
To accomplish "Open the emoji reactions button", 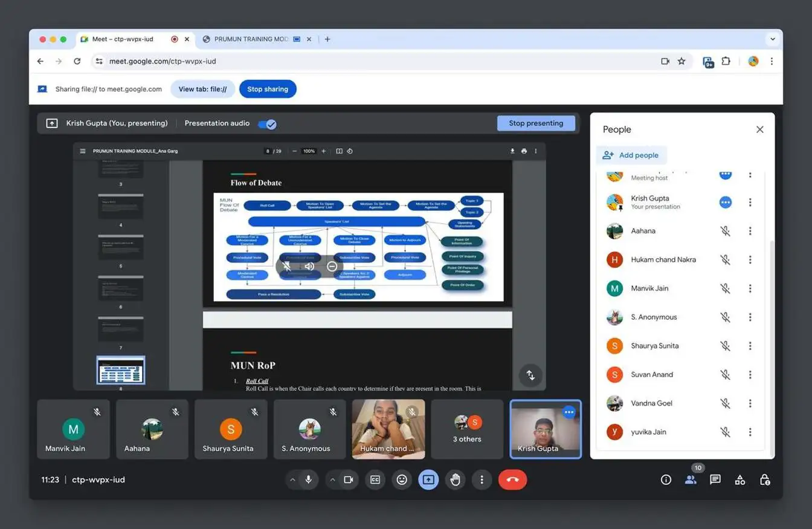I will coord(402,479).
